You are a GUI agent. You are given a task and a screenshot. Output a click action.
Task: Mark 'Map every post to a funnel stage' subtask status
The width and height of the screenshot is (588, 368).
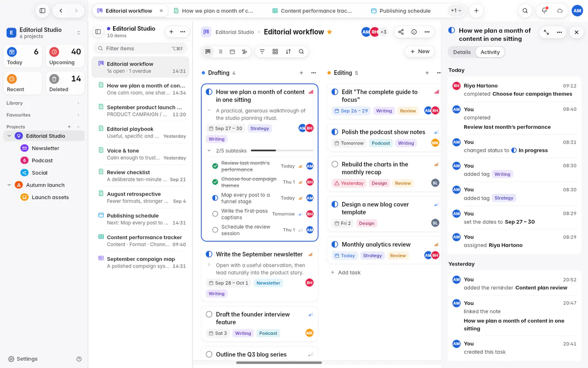tap(215, 198)
